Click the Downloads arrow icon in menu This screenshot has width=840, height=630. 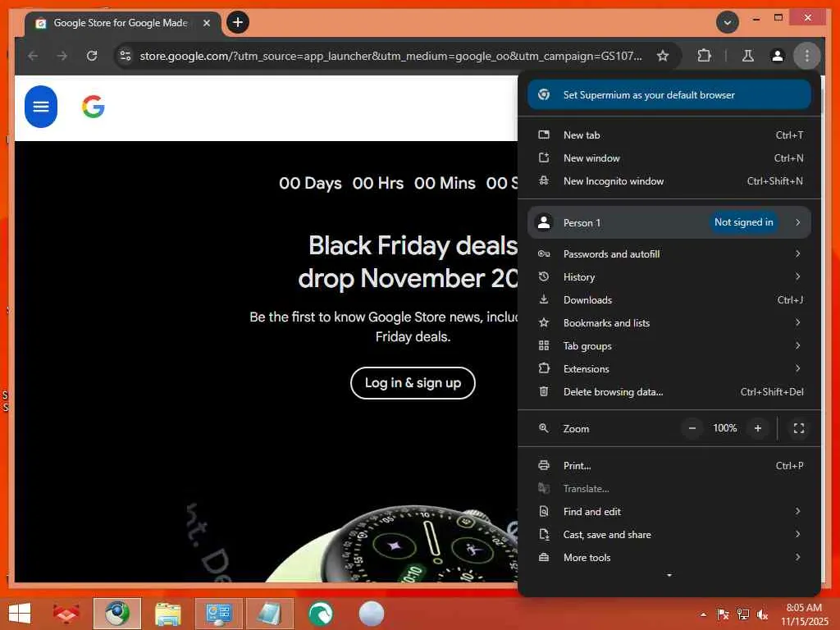544,299
